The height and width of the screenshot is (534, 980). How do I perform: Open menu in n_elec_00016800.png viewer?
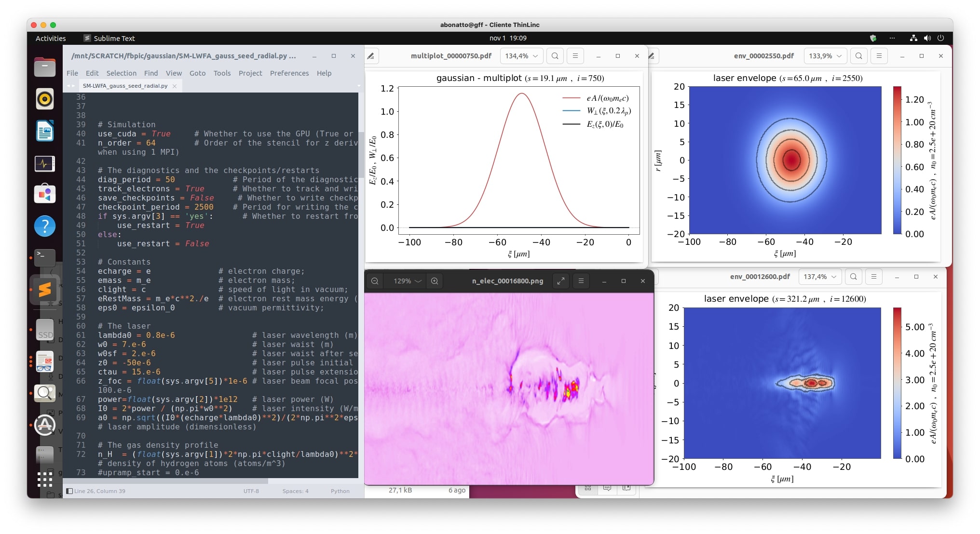[581, 281]
